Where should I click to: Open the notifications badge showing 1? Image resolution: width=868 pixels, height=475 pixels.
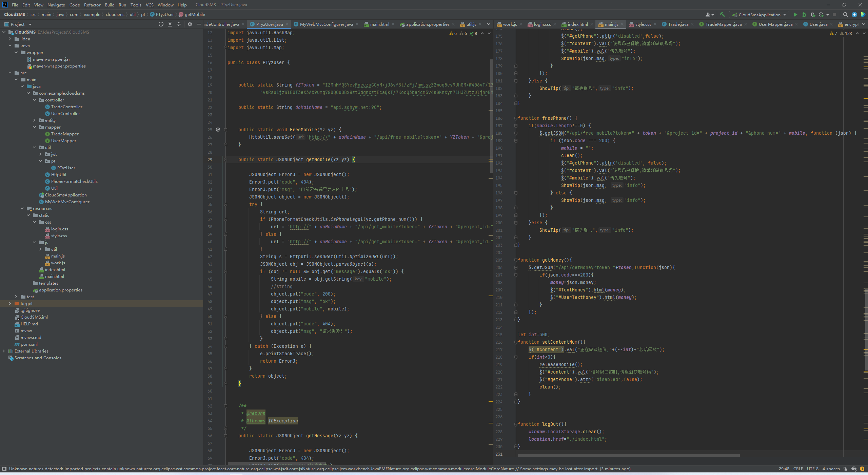tap(862, 469)
